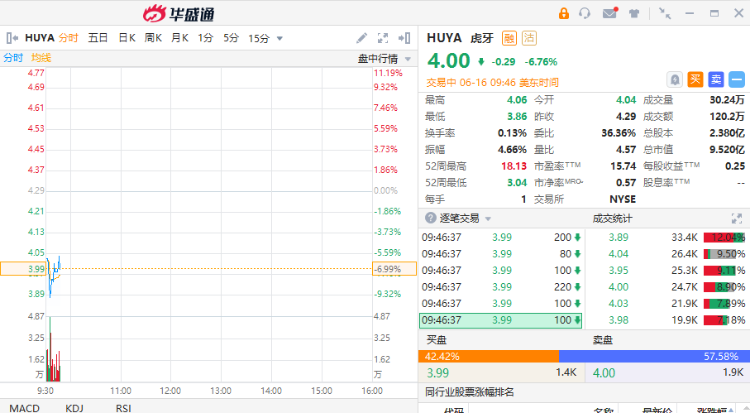Screen dimensions: 750x413
Task: Select the chart drawing pencil tool
Action: coord(363,38)
